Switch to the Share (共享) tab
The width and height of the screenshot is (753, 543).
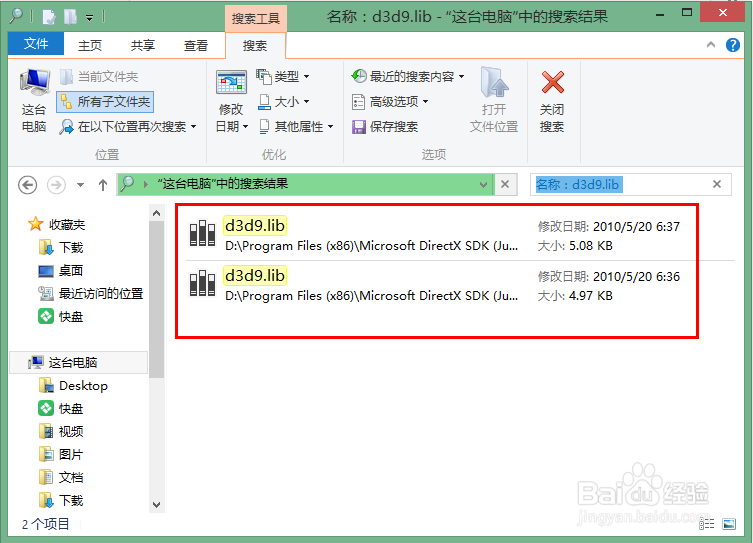pyautogui.click(x=143, y=46)
